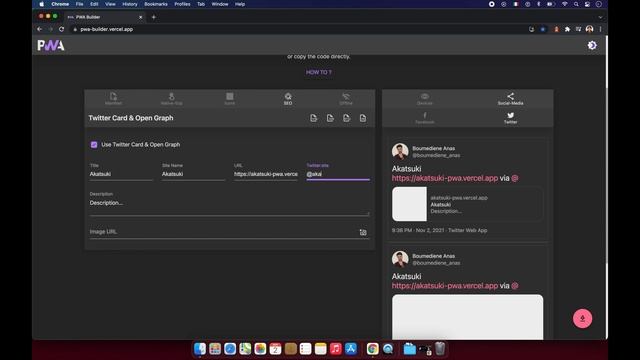Open akatsuki-pwa.vercel.app link in second tweet
The width and height of the screenshot is (640, 360).
[x=445, y=286]
